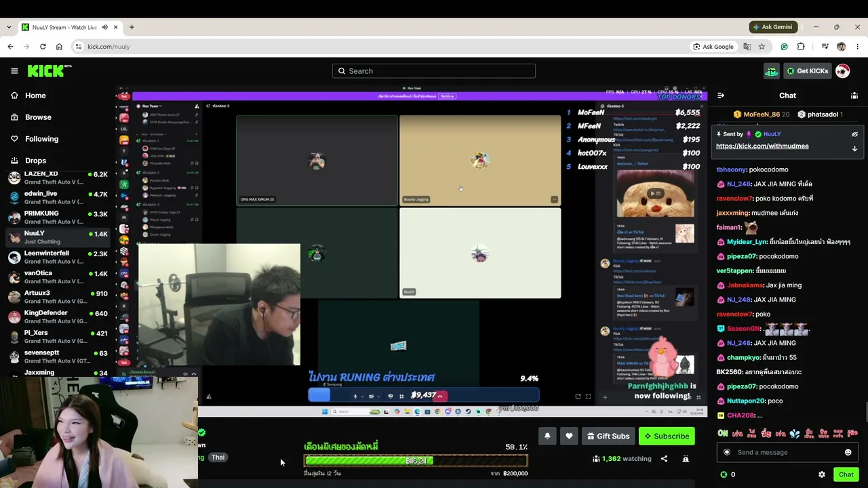The image size is (868, 488).
Task: Go to browser home page
Action: pyautogui.click(x=59, y=47)
